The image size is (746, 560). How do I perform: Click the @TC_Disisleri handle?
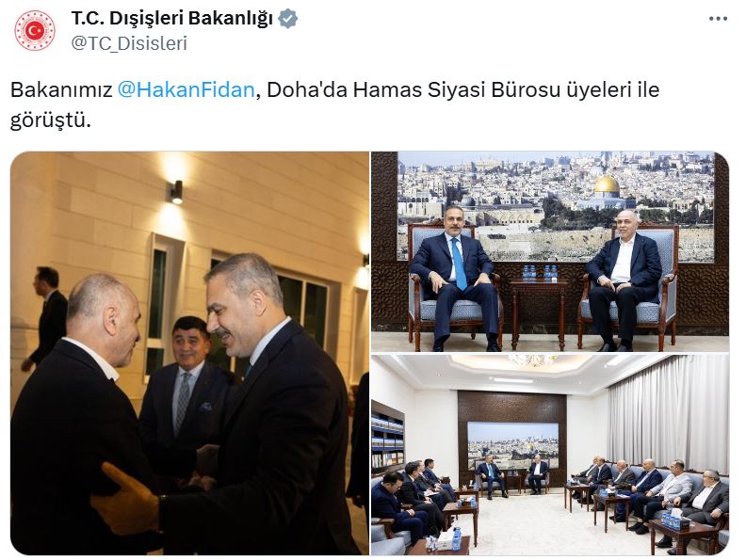pyautogui.click(x=129, y=43)
